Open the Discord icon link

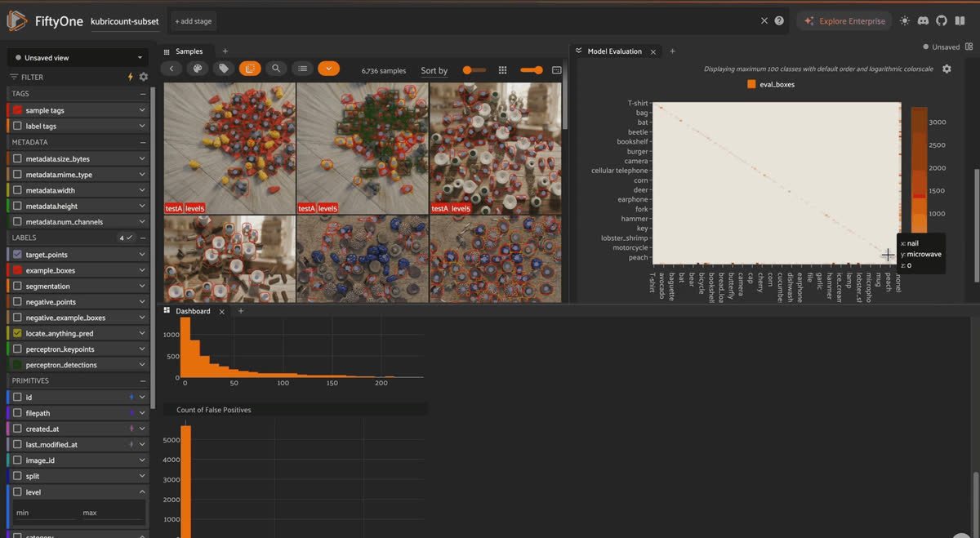tap(923, 21)
